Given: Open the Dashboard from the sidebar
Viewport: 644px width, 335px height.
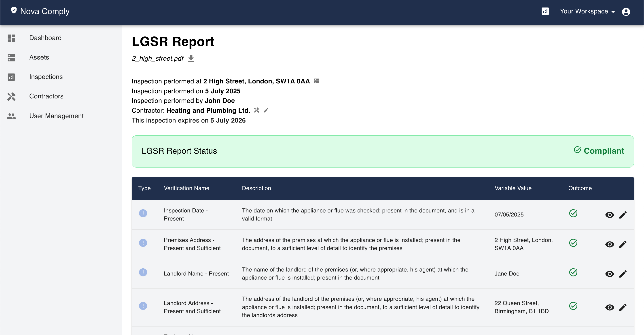Looking at the screenshot, I should 45,38.
